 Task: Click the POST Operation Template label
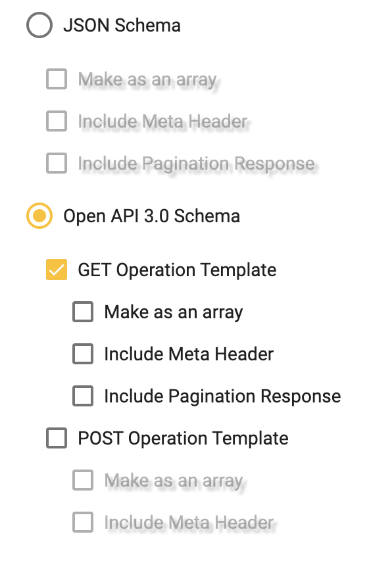[182, 438]
